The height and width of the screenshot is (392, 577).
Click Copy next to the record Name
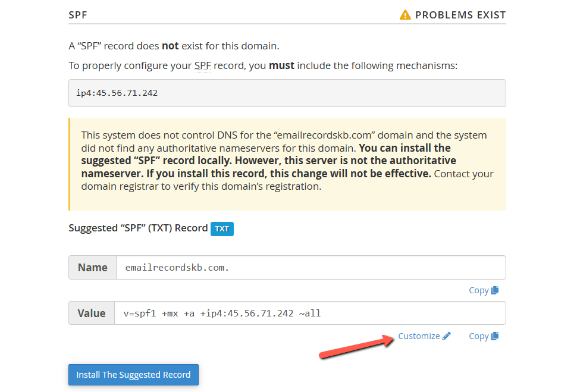pyautogui.click(x=479, y=290)
